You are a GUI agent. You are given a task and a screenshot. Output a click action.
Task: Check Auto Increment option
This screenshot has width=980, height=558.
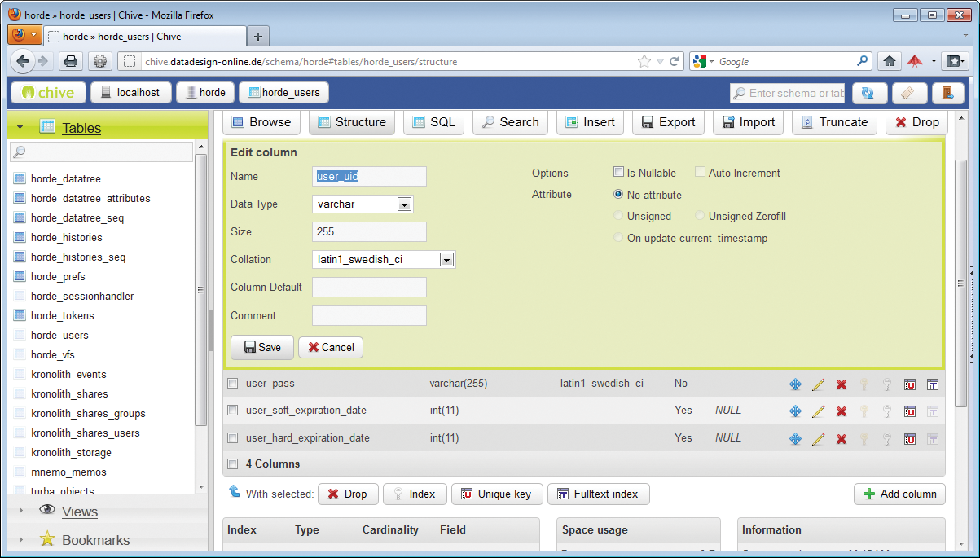700,173
